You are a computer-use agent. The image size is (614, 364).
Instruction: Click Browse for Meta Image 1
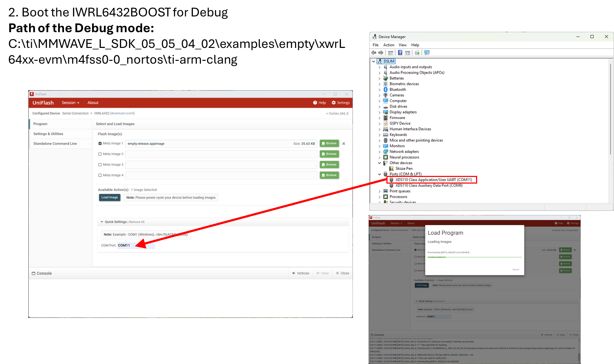(x=329, y=143)
